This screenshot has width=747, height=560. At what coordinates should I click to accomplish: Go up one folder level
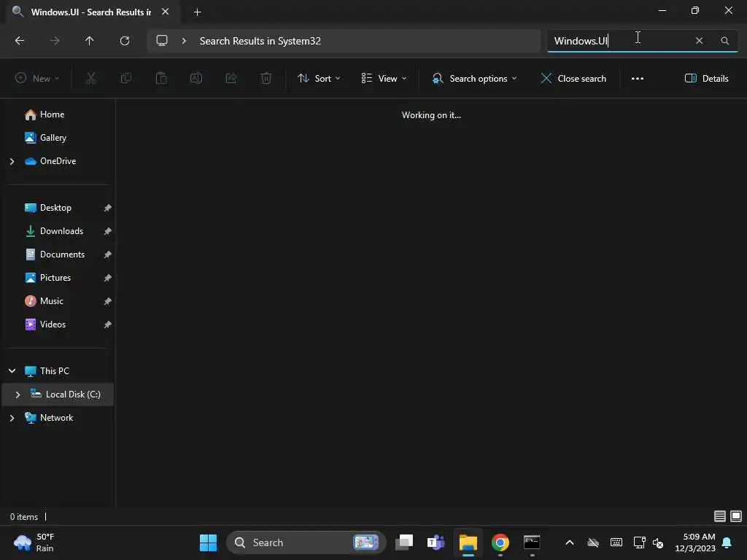click(90, 41)
